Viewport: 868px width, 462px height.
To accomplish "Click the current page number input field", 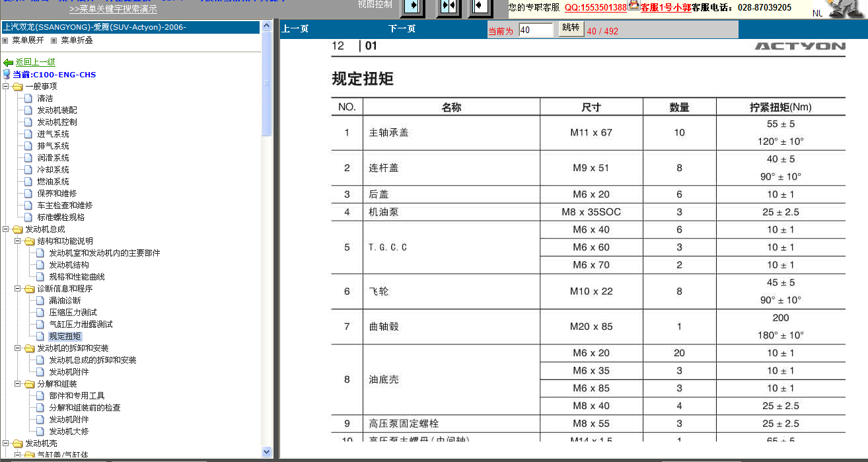I will click(x=536, y=30).
